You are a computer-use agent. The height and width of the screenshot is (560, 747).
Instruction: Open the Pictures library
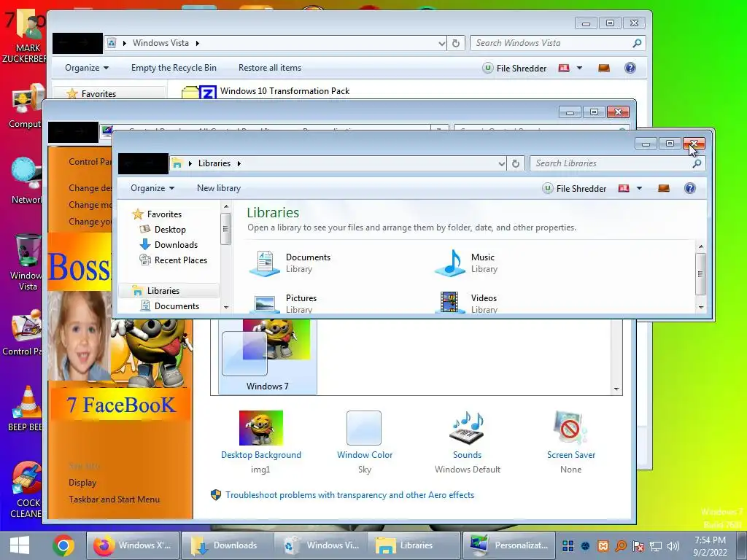284,303
